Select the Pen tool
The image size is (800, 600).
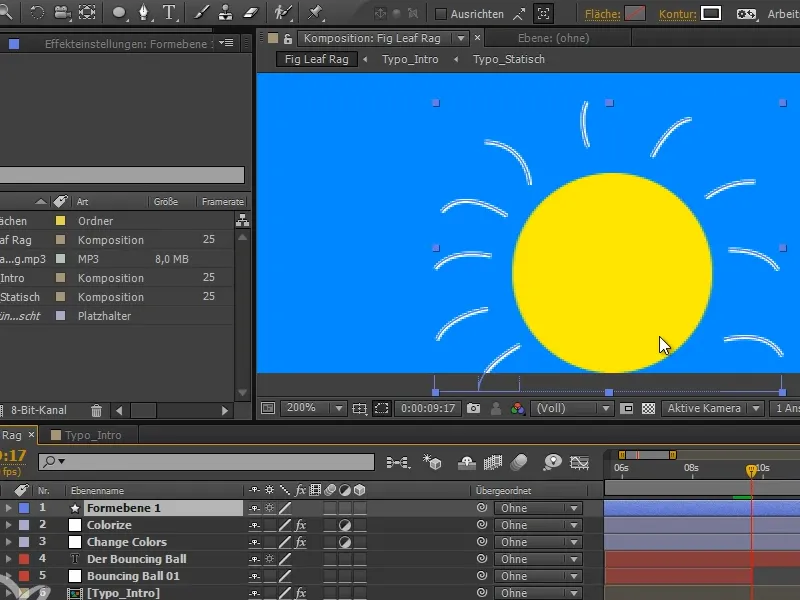(x=144, y=12)
